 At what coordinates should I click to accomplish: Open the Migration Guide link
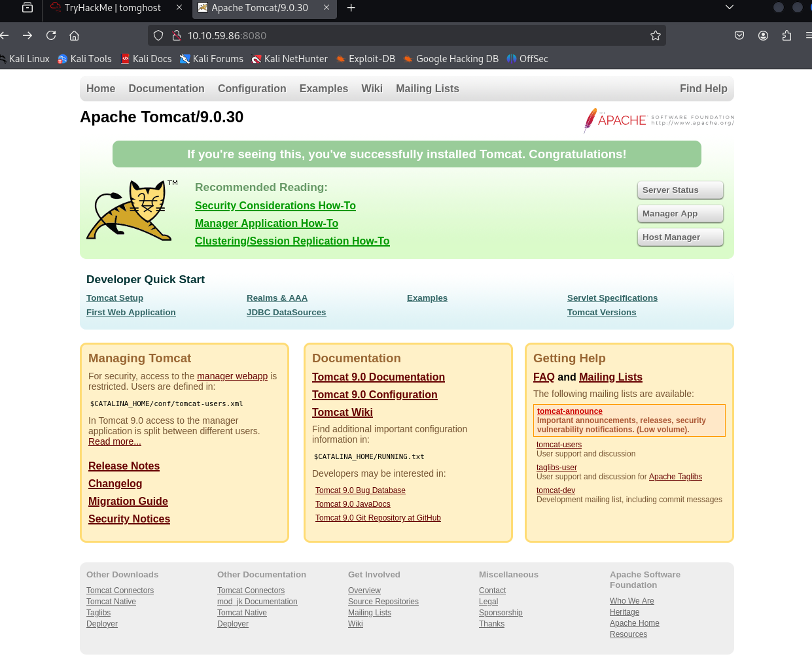128,501
